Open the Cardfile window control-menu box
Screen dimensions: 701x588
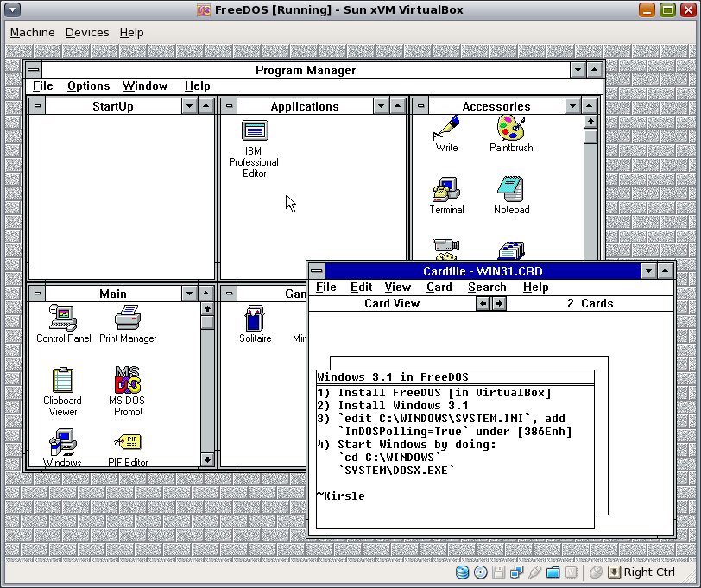317,270
